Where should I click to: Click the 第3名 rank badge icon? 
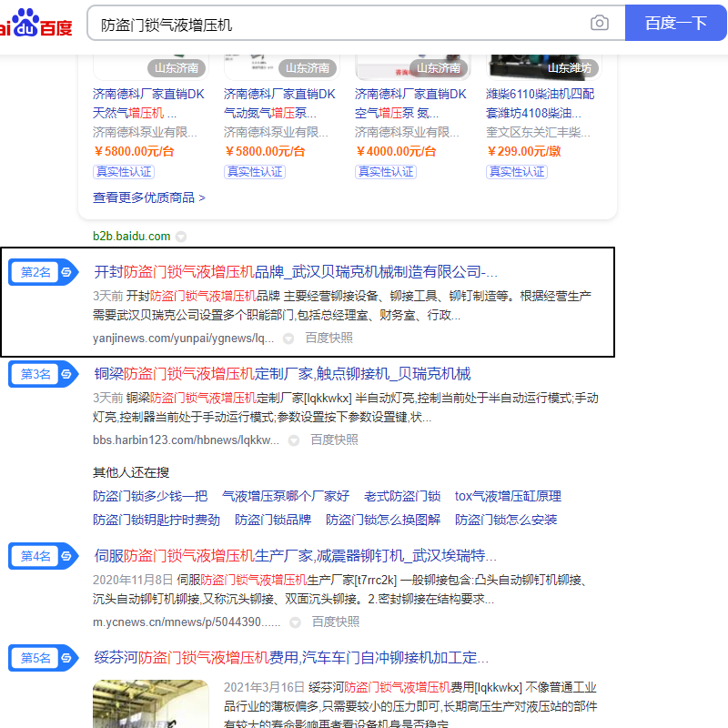point(43,374)
